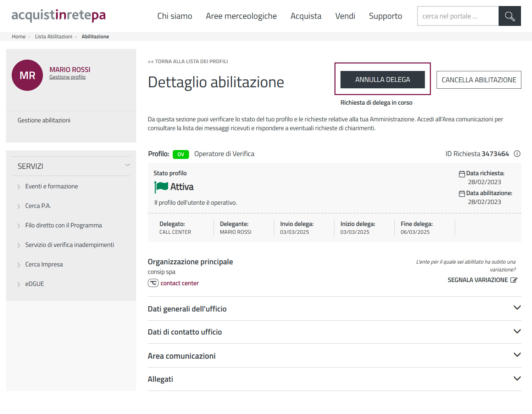Click the info icon beside ID Richiesta

[x=517, y=154]
